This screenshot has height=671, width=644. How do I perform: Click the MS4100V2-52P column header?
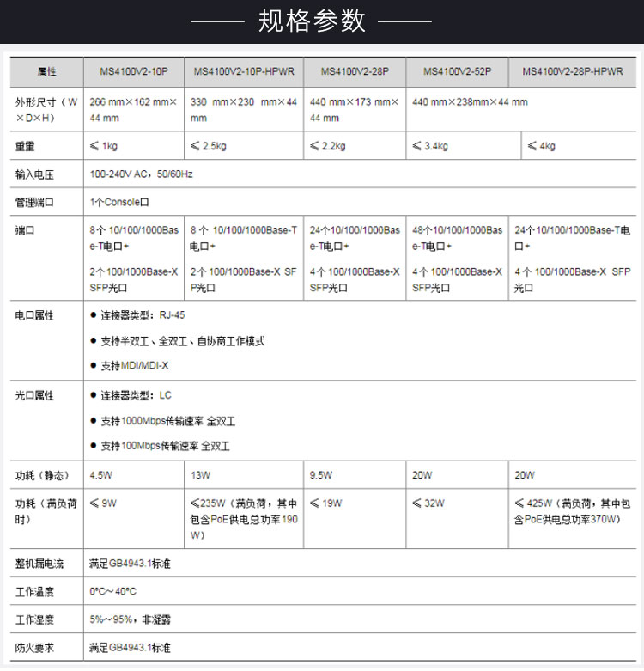[457, 71]
